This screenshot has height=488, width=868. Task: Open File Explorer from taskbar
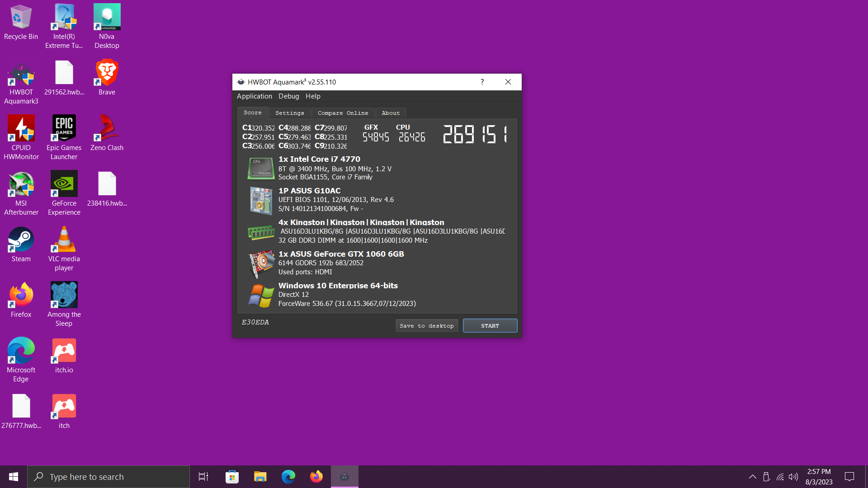tap(260, 477)
